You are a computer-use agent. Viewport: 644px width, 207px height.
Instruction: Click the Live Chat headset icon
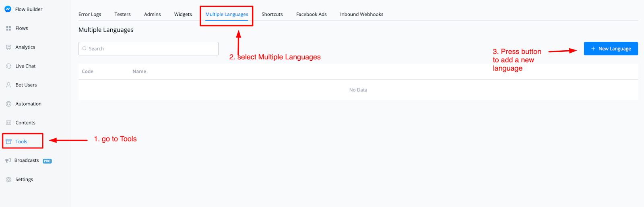pyautogui.click(x=8, y=66)
